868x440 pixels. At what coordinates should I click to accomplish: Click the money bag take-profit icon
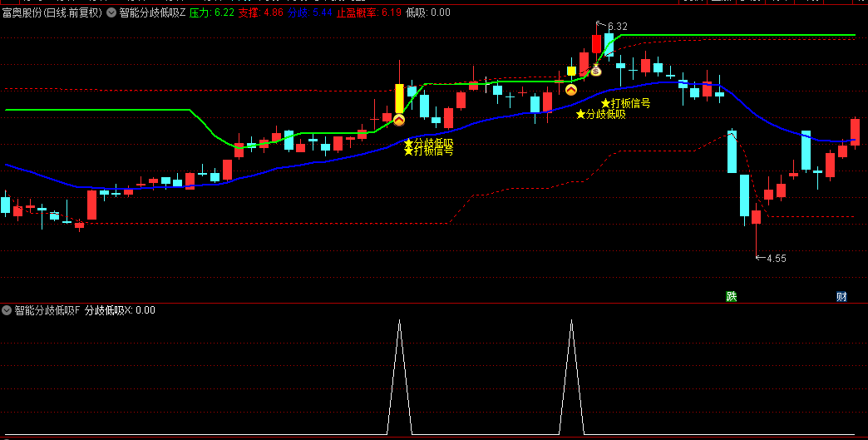595,71
